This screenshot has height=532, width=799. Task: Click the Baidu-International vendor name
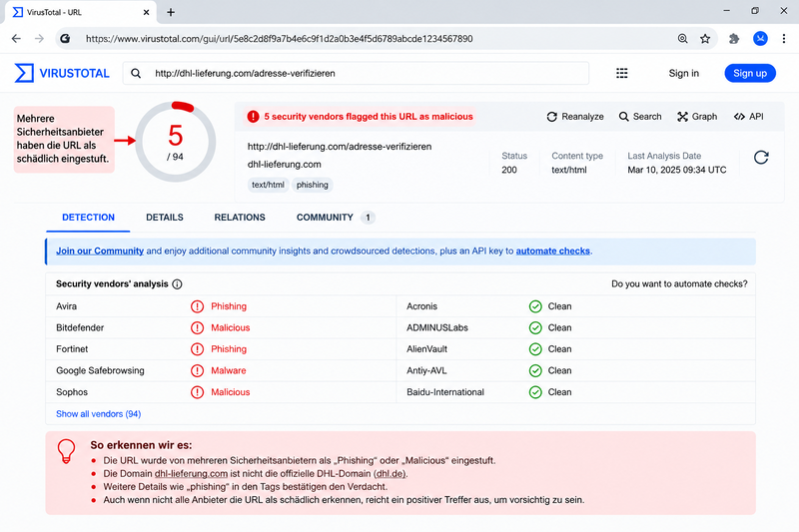point(445,392)
